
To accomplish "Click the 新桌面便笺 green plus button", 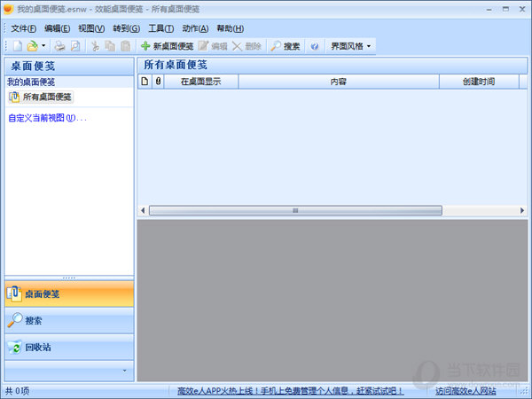I will [167, 45].
